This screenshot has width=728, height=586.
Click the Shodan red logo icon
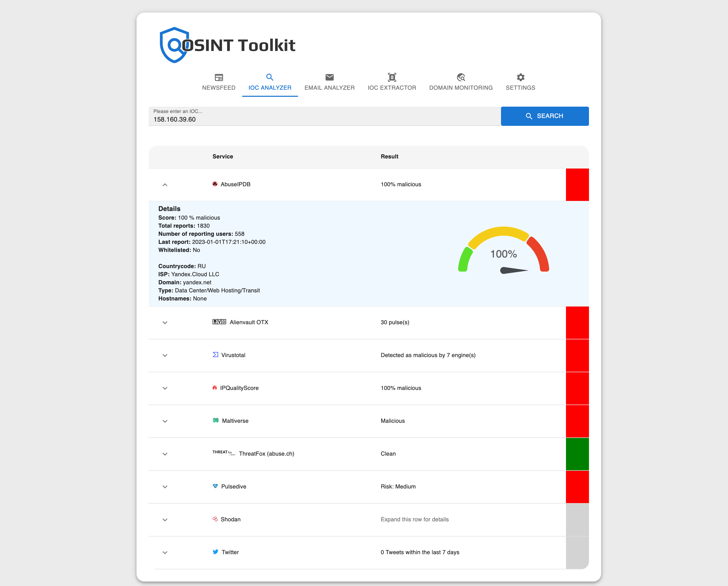pos(215,519)
